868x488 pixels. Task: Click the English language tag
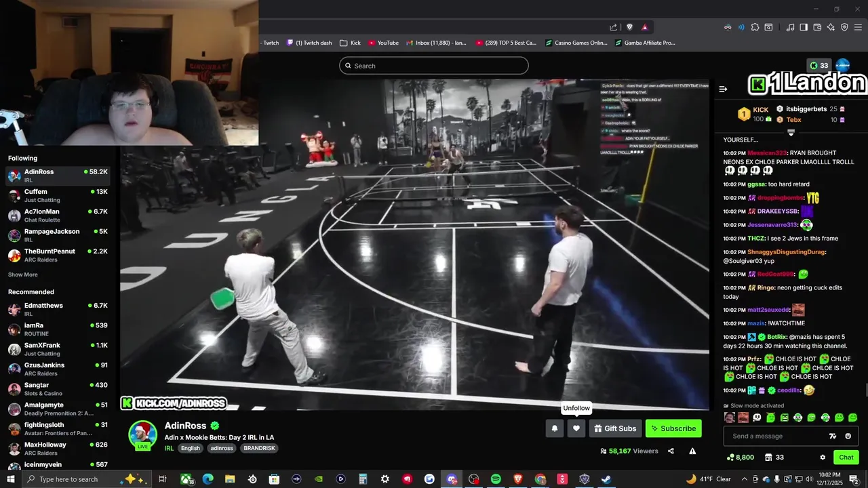pyautogui.click(x=191, y=448)
